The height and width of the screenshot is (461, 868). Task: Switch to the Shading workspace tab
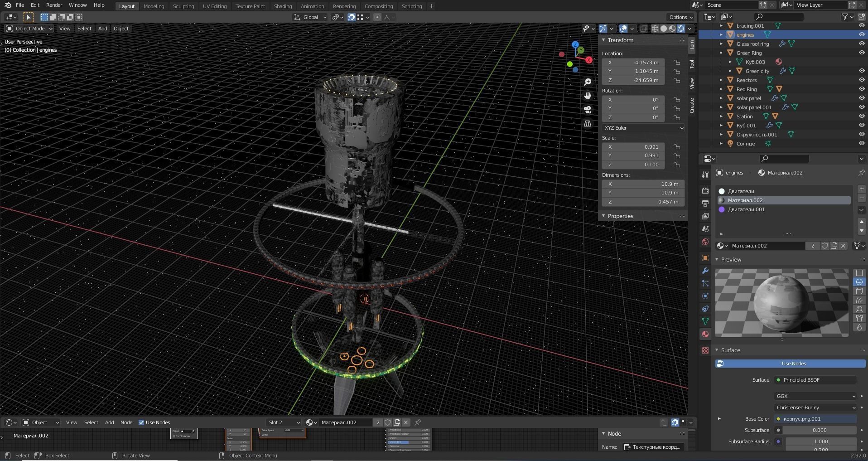point(283,6)
